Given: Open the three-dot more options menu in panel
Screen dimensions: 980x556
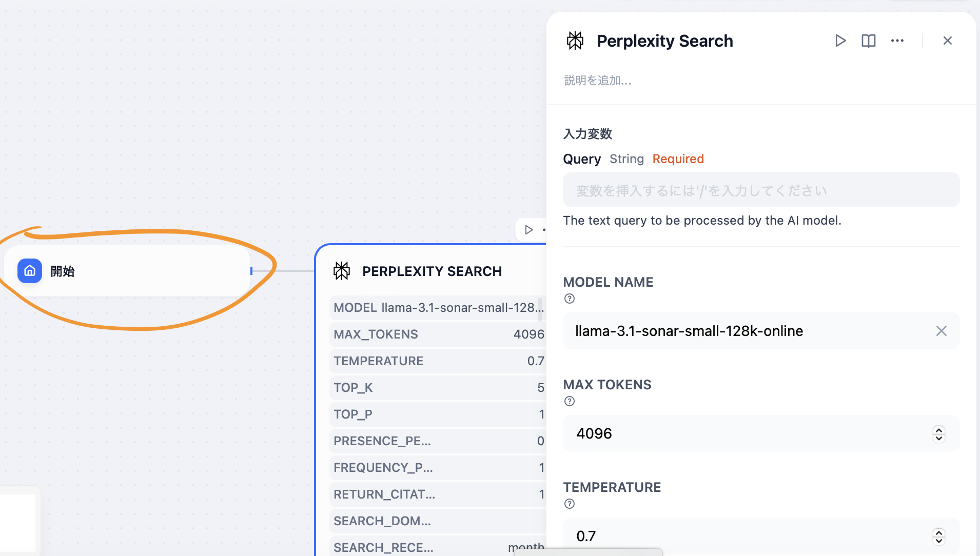Looking at the screenshot, I should (x=897, y=41).
